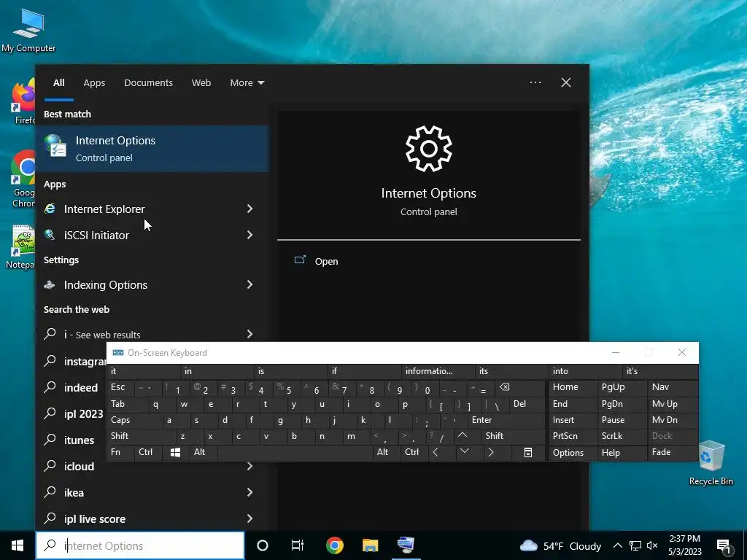Image resolution: width=747 pixels, height=560 pixels.
Task: Open Task View on the taskbar
Action: click(x=298, y=545)
